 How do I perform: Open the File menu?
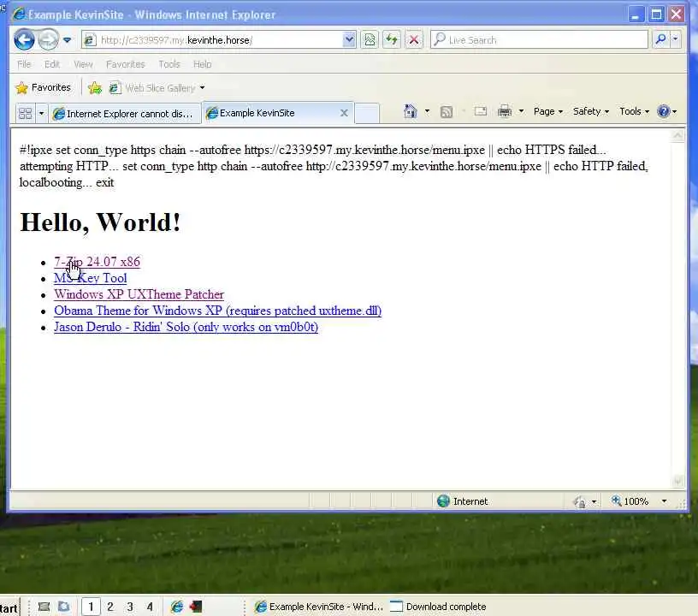(24, 64)
